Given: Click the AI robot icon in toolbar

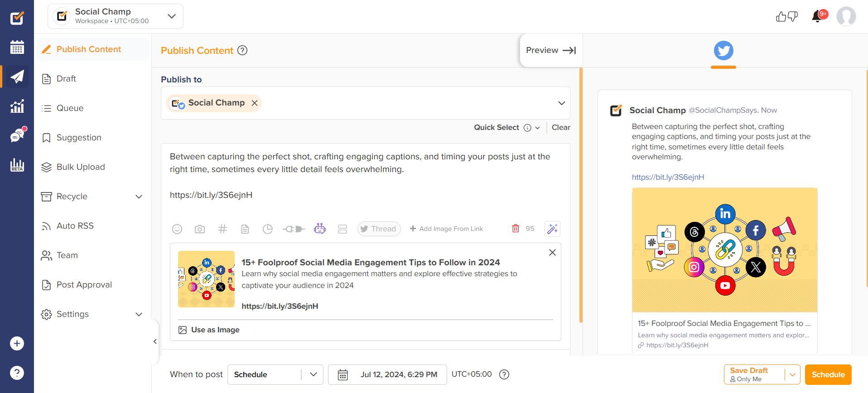Looking at the screenshot, I should coord(320,229).
